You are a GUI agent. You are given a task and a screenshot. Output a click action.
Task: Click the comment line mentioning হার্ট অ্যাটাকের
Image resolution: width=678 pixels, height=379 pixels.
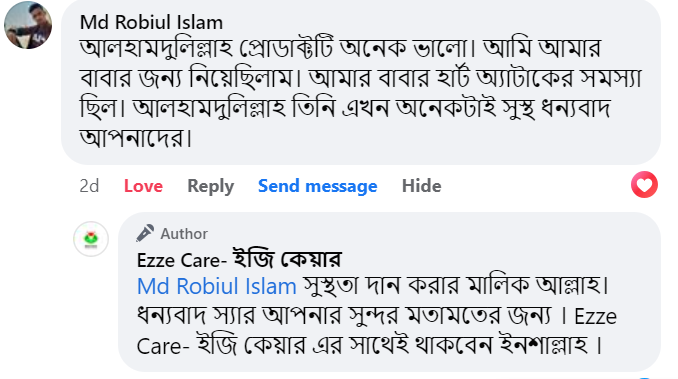(361, 78)
